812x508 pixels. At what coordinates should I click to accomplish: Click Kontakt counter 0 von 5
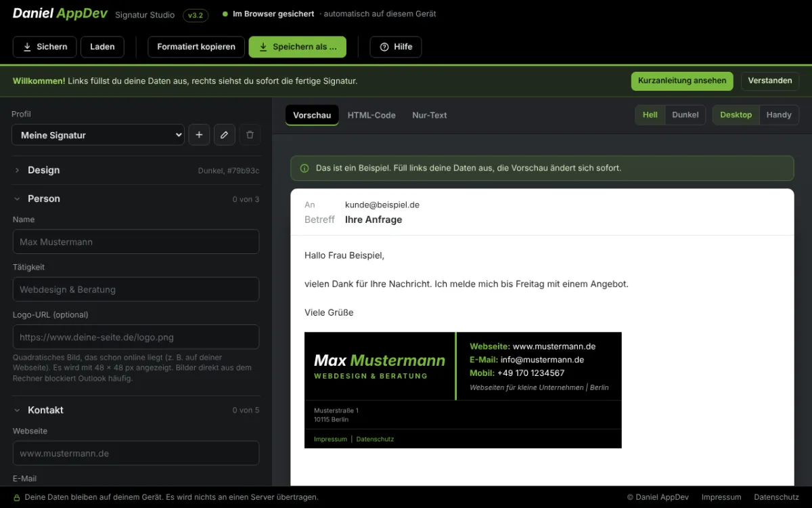(x=246, y=410)
